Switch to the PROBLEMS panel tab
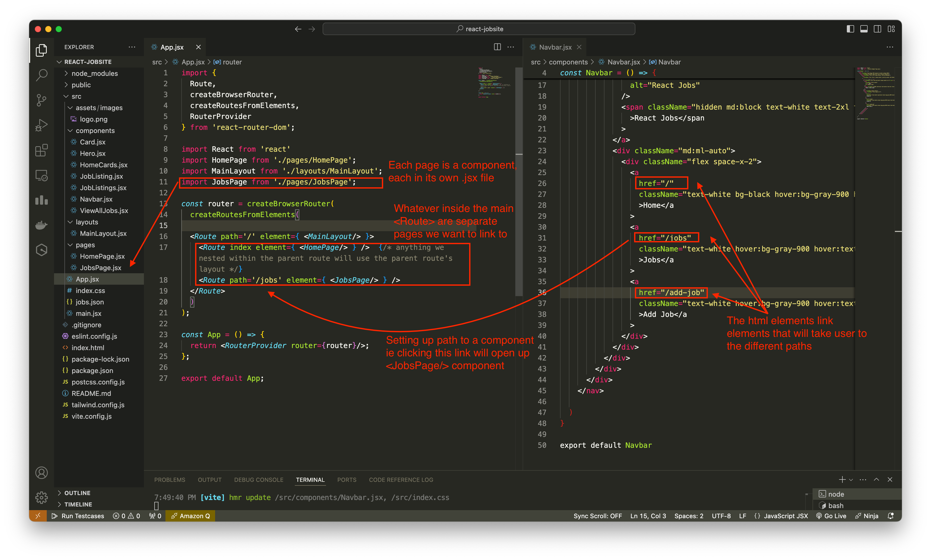The height and width of the screenshot is (560, 931). (x=169, y=480)
